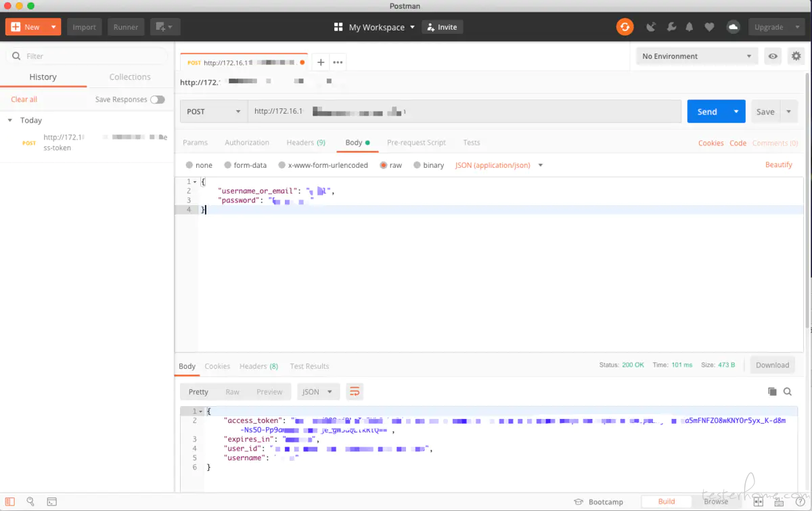Open manage environments gear icon
Viewport: 812px width, 511px height.
click(796, 56)
